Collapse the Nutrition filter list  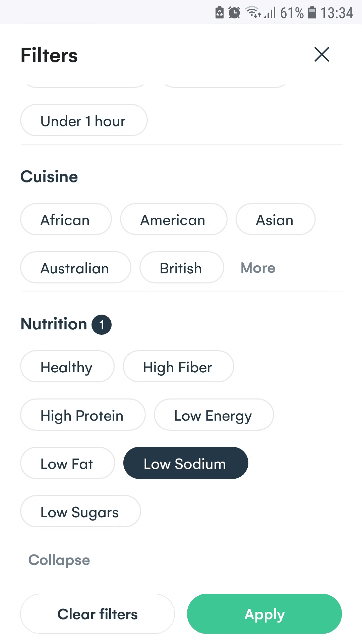[x=59, y=560]
